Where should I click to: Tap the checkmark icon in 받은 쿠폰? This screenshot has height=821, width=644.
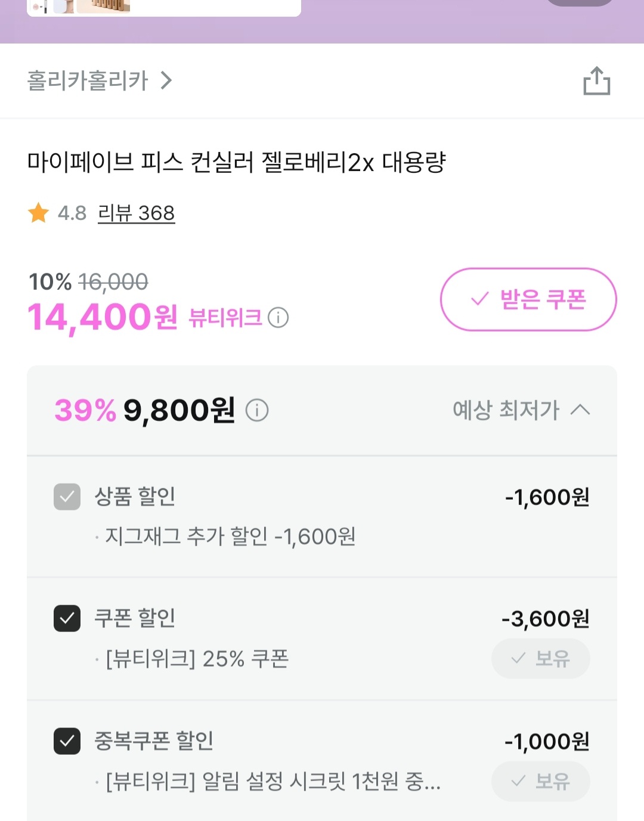point(480,299)
